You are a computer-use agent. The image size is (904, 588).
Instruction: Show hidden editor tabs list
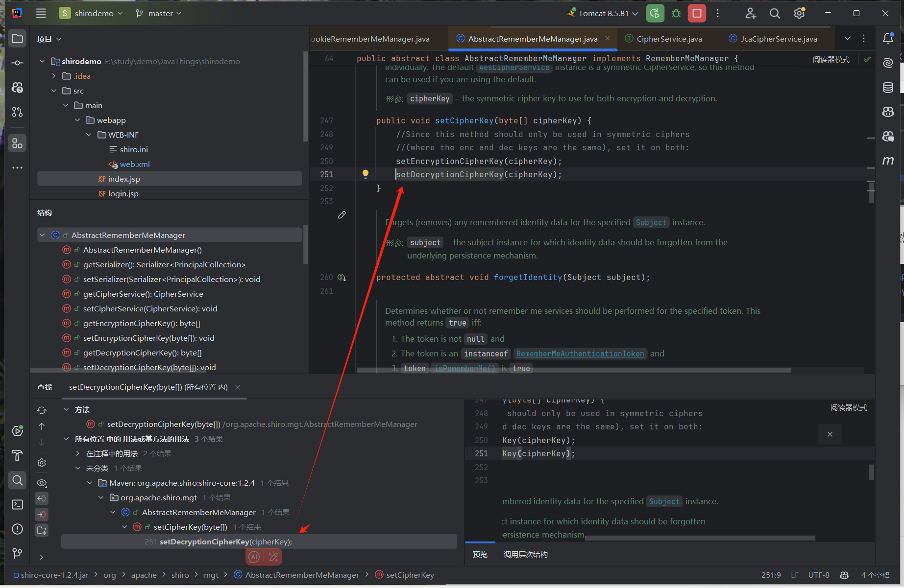click(848, 38)
